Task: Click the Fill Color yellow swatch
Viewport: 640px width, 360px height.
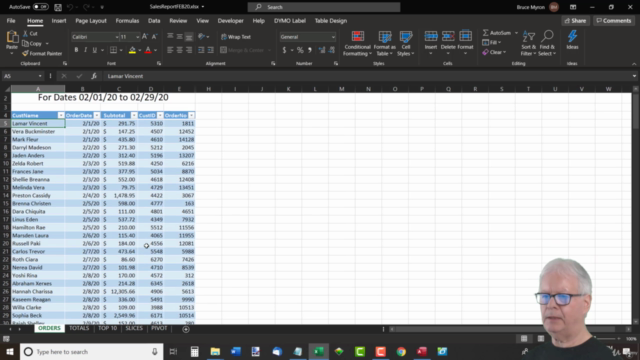Action: [132, 50]
